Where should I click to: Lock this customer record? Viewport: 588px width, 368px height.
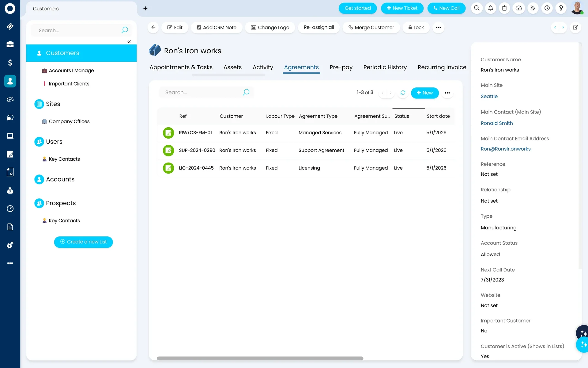point(416,27)
